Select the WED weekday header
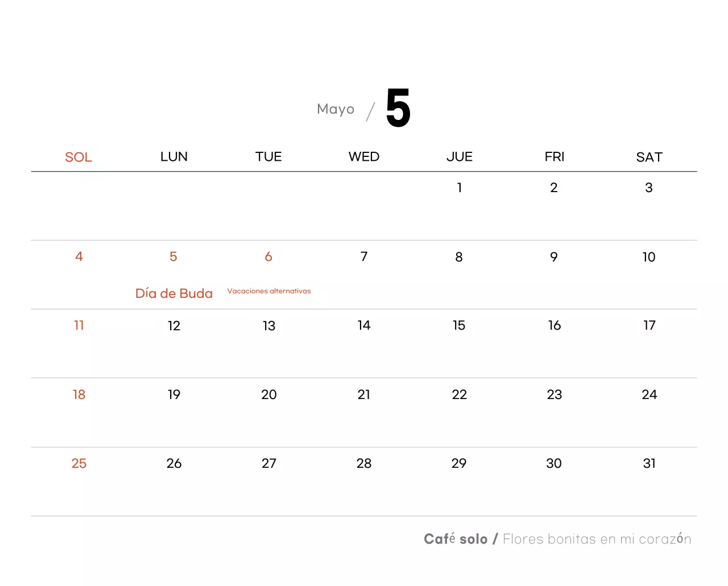The width and height of the screenshot is (728, 586). [364, 157]
